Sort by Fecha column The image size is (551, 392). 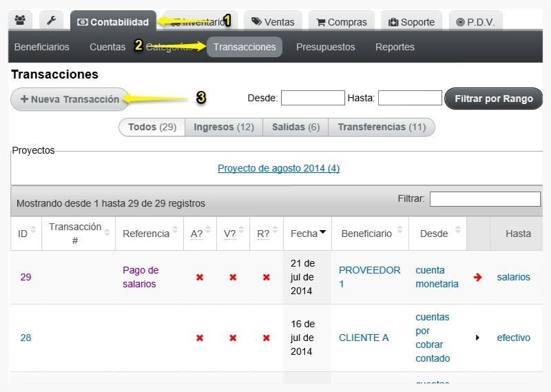307,234
